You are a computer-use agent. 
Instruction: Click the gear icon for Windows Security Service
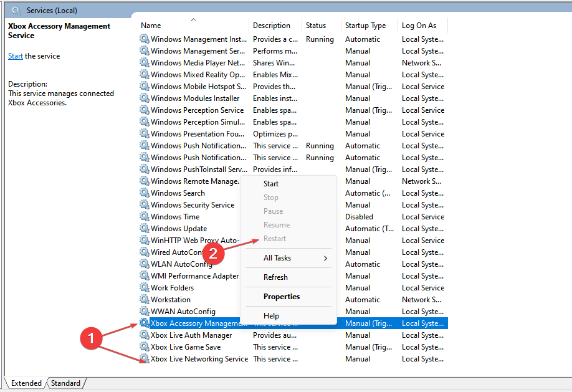pos(145,204)
